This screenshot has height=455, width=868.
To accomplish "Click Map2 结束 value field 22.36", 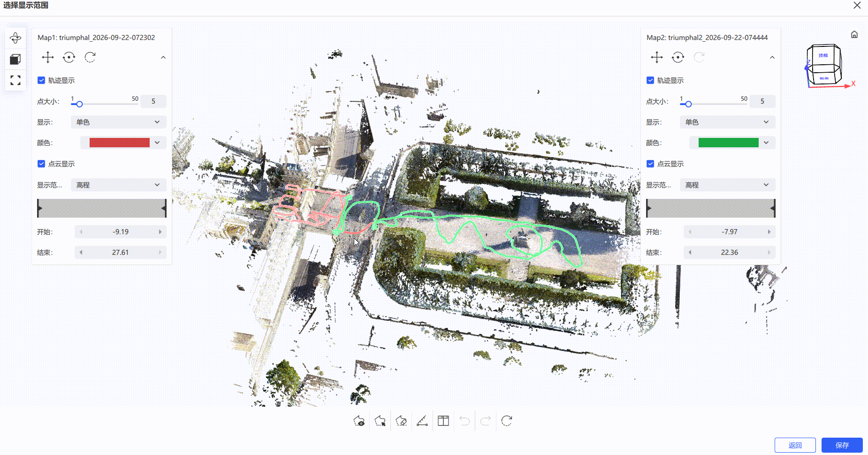I will tap(730, 252).
